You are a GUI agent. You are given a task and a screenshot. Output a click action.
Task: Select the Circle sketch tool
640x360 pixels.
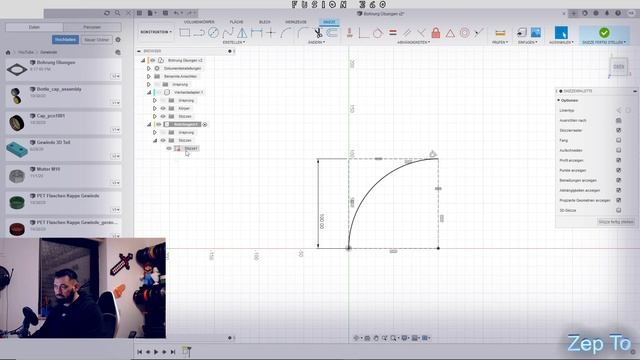coord(213,33)
